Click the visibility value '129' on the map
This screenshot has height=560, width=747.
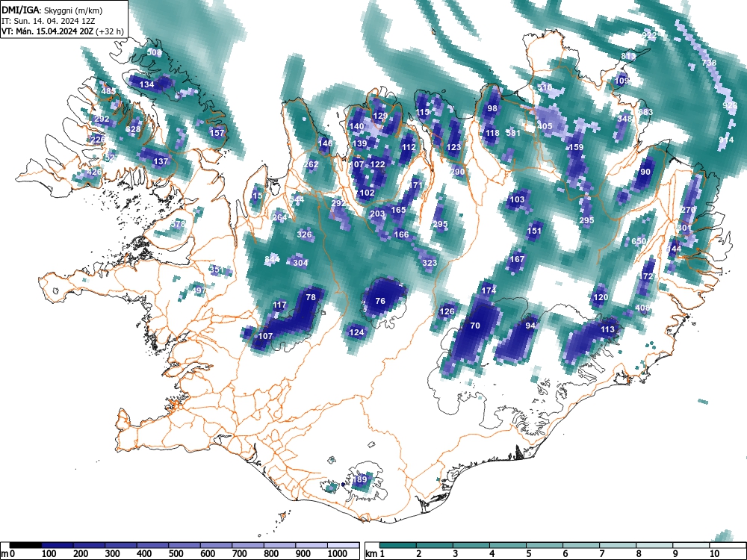click(x=380, y=116)
